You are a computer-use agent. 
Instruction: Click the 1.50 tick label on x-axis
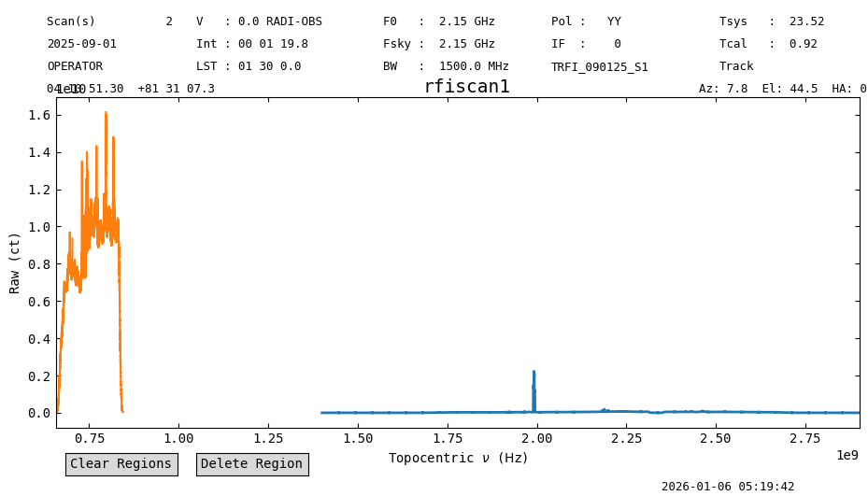[358, 438]
